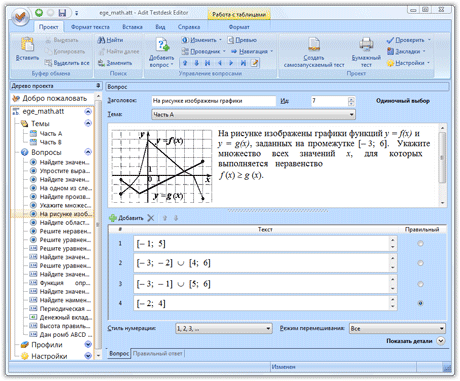Open the Testdesk application orb menu
This screenshot has height=381, width=460.
tap(21, 16)
